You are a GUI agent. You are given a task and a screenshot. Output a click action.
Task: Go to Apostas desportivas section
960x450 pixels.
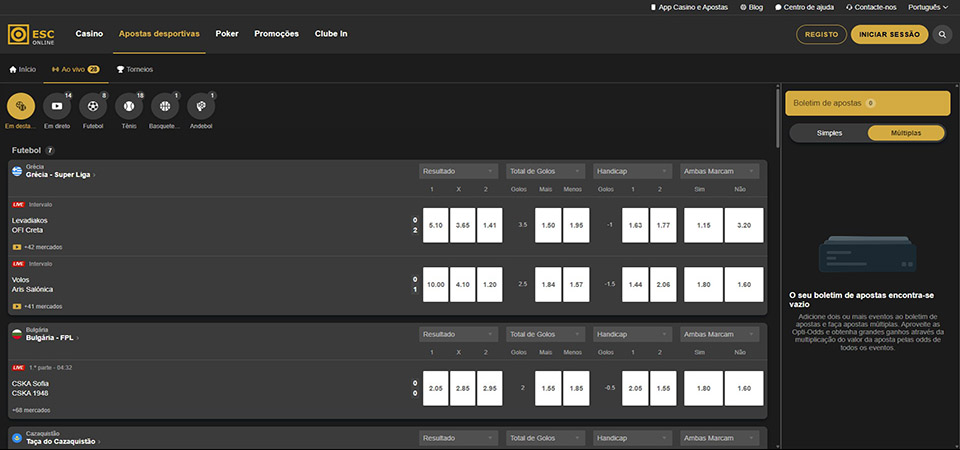click(x=159, y=34)
